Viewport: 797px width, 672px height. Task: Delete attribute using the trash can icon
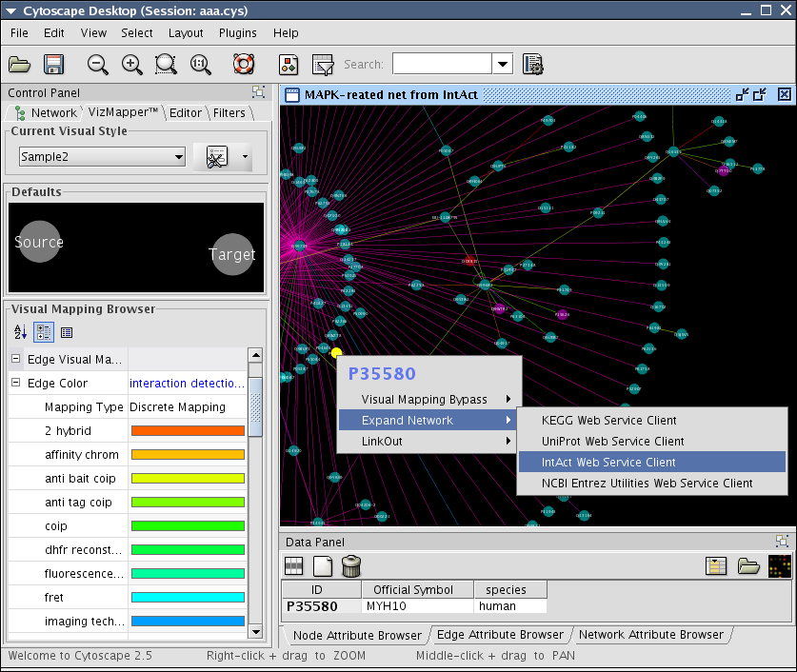(351, 566)
